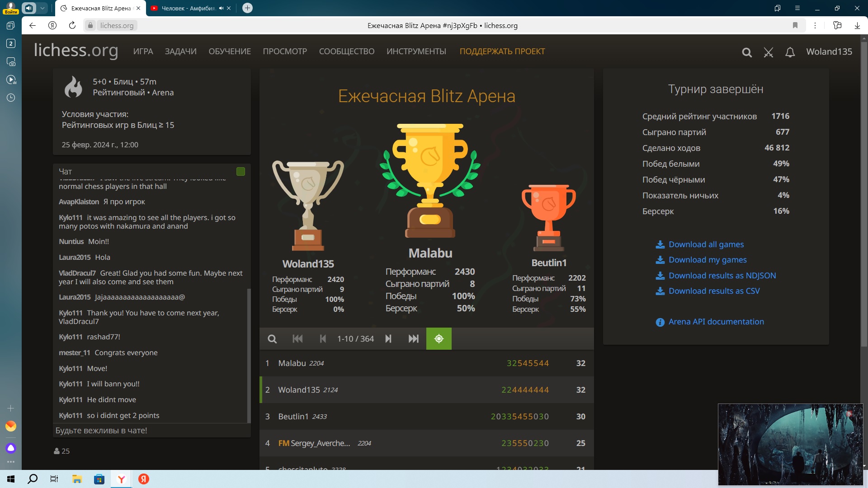Open sidebar tab count '2' icon
Screen dimensions: 868x488
11,43
